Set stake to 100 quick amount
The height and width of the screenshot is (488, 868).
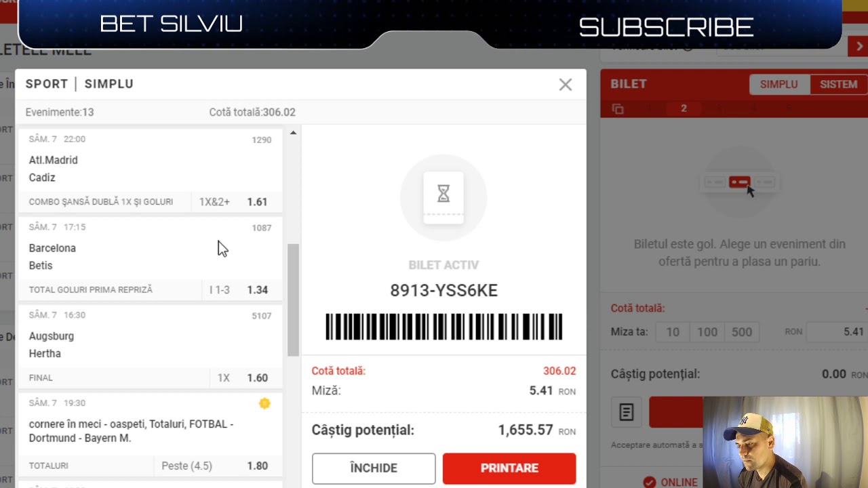click(x=707, y=332)
